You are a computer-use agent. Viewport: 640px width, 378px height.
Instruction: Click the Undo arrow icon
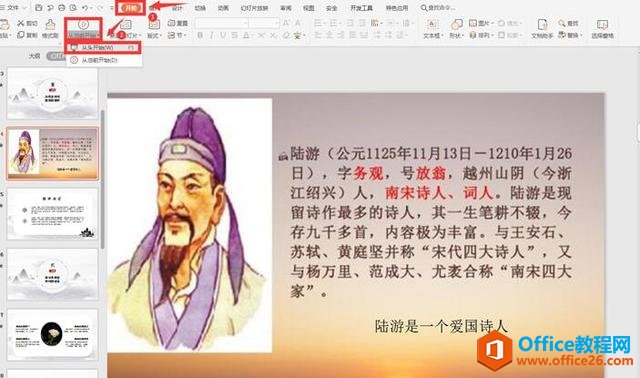point(85,8)
